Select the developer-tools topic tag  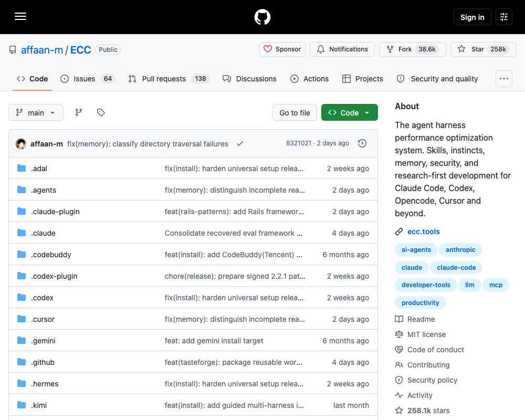tap(426, 285)
